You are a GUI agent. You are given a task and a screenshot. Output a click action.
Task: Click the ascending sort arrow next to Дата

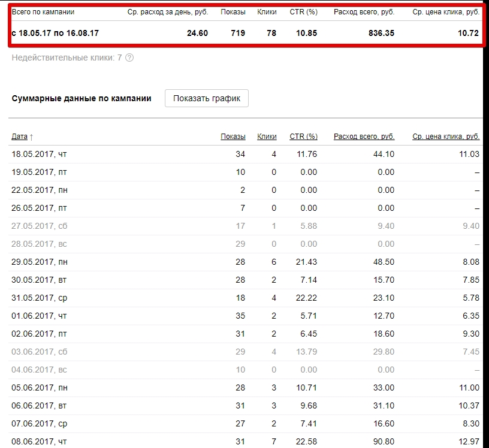click(x=31, y=137)
